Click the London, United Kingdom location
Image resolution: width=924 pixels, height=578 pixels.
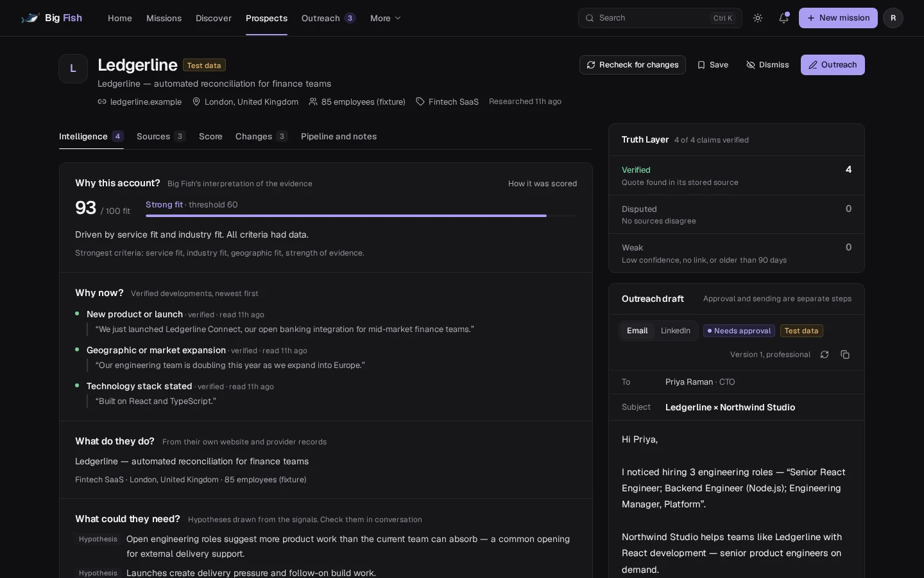click(x=245, y=101)
